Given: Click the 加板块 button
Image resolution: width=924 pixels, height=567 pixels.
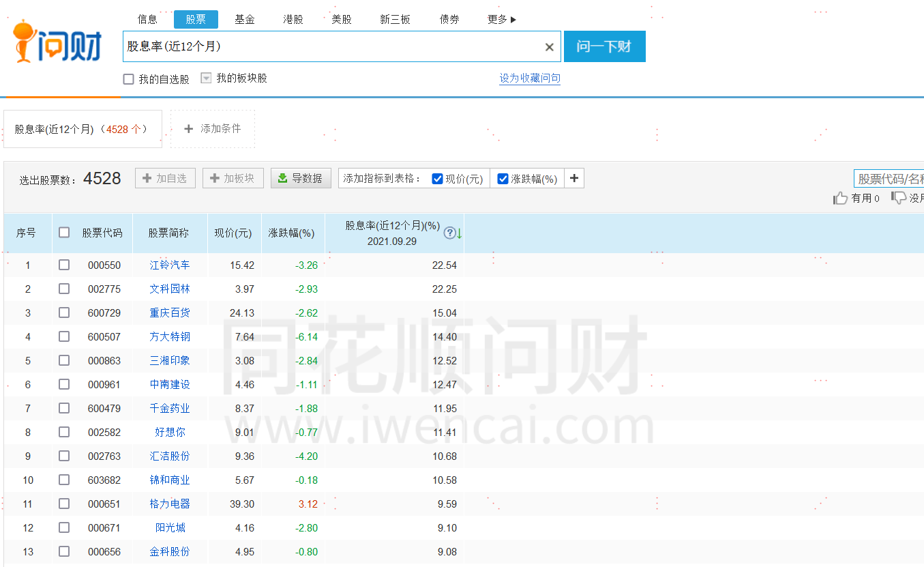Looking at the screenshot, I should click(233, 178).
